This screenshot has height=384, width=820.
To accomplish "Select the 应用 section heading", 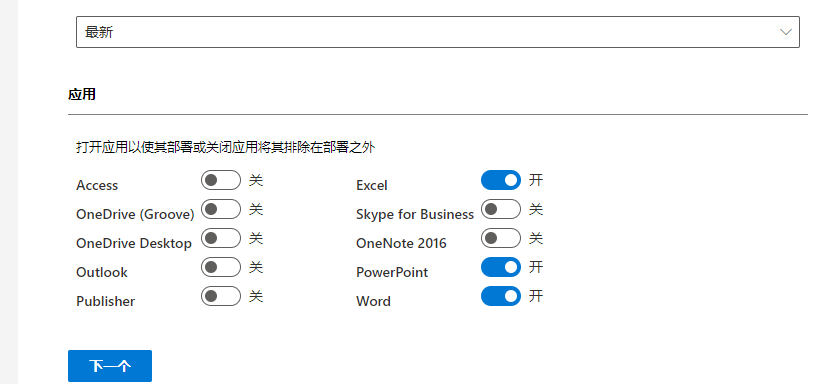I will point(82,94).
